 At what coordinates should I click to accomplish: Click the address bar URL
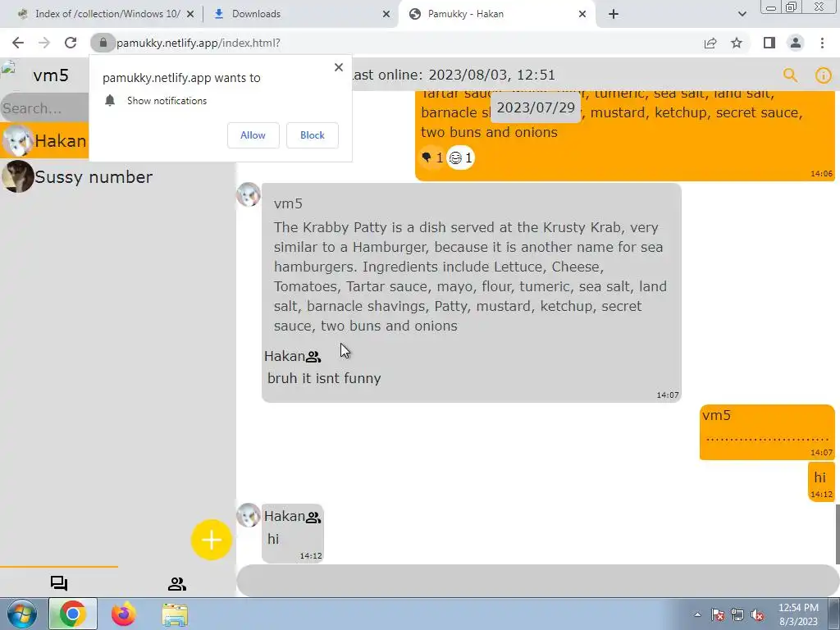pos(199,43)
